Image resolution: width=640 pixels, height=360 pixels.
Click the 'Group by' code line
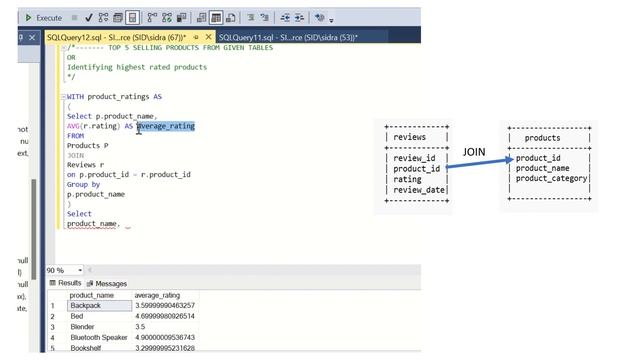pyautogui.click(x=83, y=184)
